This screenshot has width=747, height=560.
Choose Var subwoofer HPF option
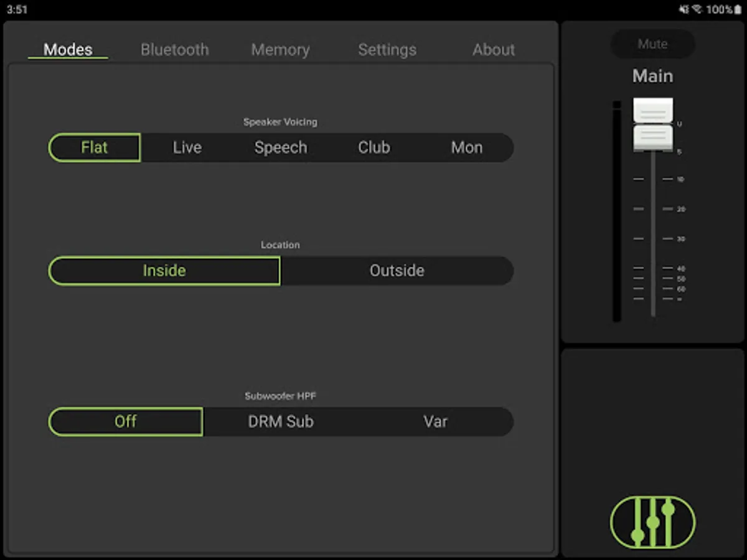[436, 421]
